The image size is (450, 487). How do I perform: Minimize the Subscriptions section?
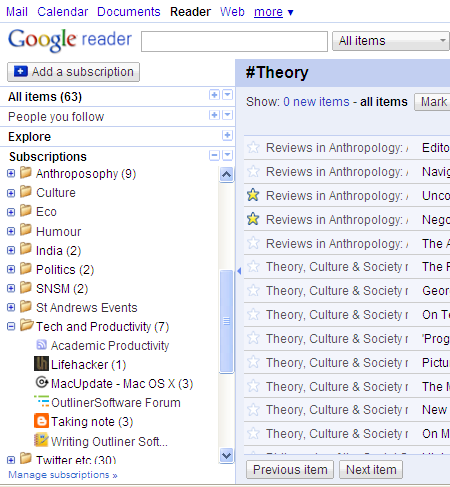tap(214, 155)
